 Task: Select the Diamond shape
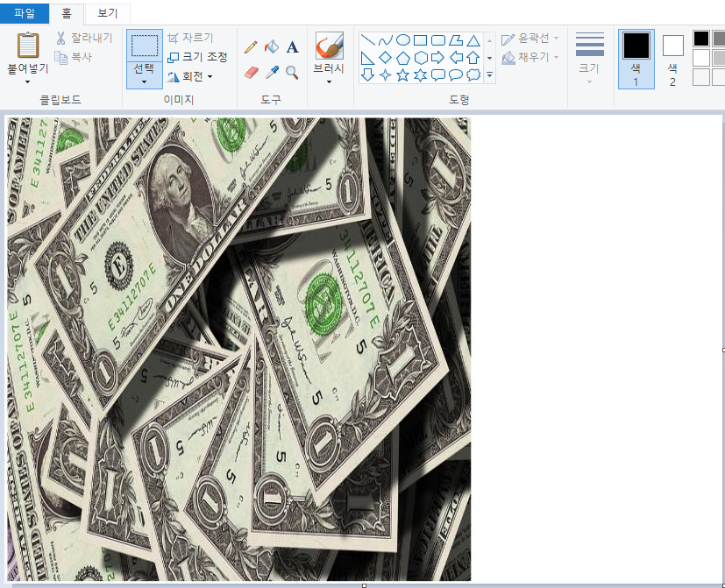[x=385, y=58]
